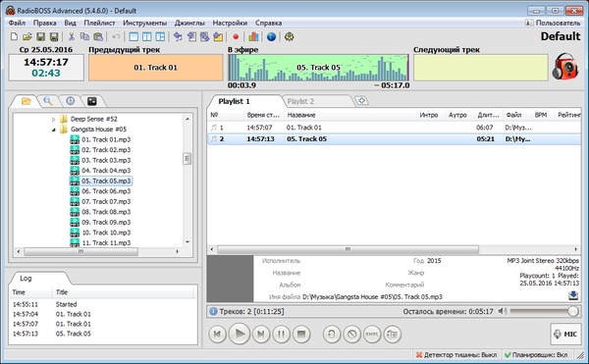This screenshot has width=589, height=364.
Task: Open the file browser folder tab
Action: click(x=26, y=101)
